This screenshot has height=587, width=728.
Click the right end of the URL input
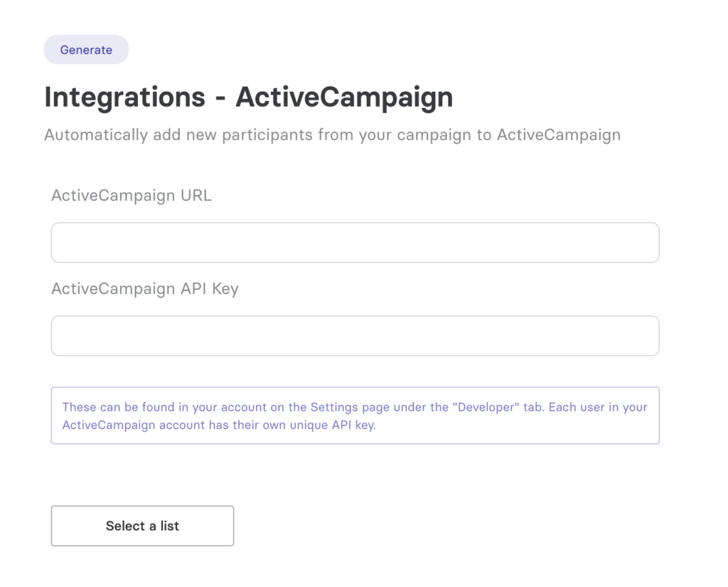640,243
